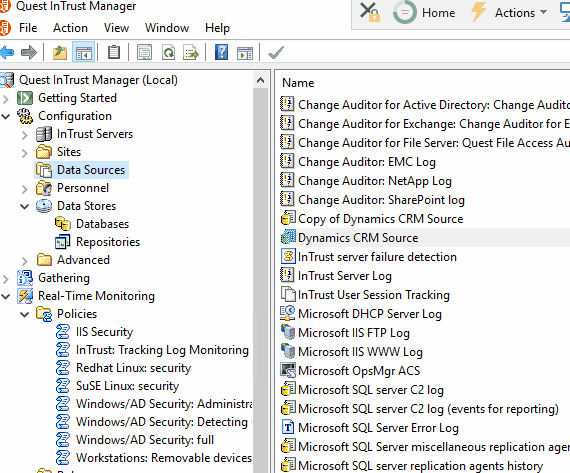Select Quest InTrust Manager (Local) root node
Screen dimensions: 570x473
coord(98,80)
